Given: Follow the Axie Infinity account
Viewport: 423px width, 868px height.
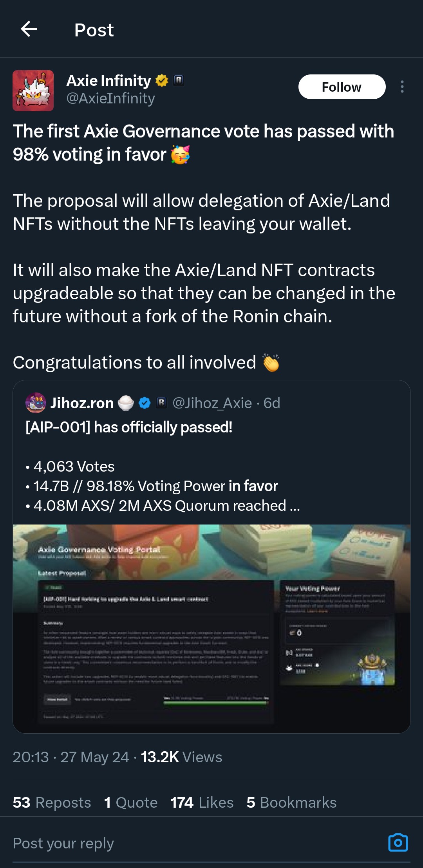Looking at the screenshot, I should point(342,87).
